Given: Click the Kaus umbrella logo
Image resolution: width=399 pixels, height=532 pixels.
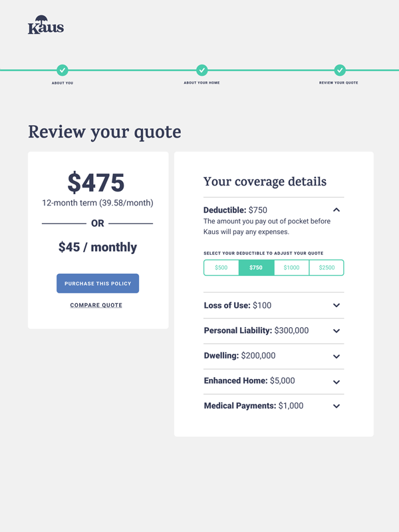Looking at the screenshot, I should click(46, 25).
